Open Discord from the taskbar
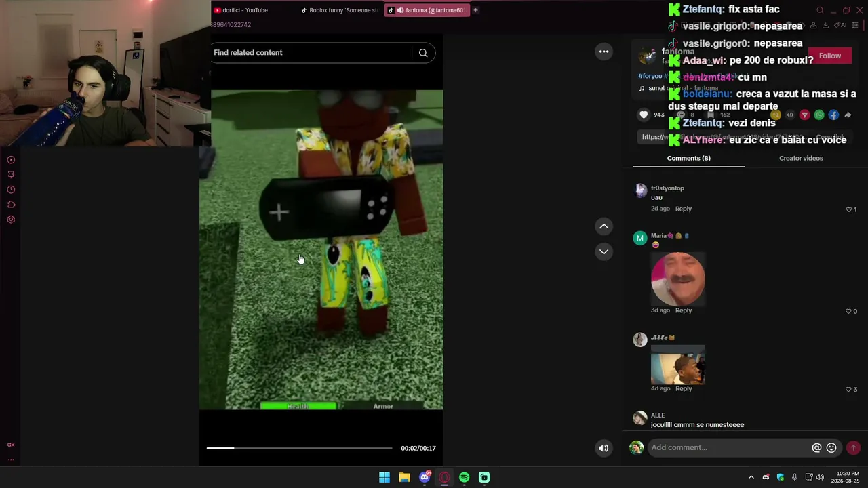 [425, 477]
